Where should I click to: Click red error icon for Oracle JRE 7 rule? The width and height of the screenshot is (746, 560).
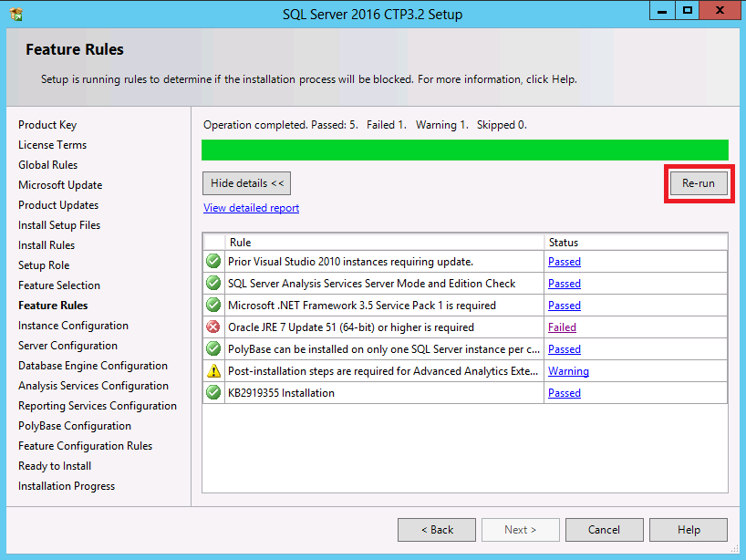point(213,327)
